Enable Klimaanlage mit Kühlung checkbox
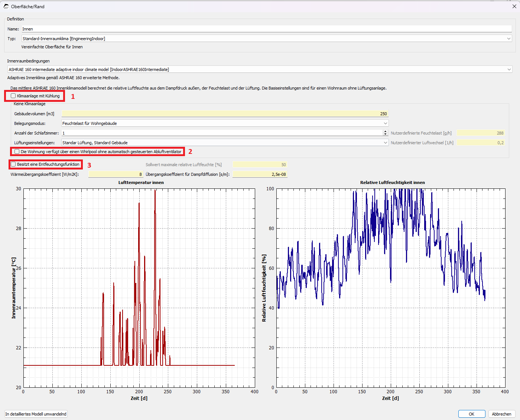This screenshot has width=520, height=420. coord(13,96)
